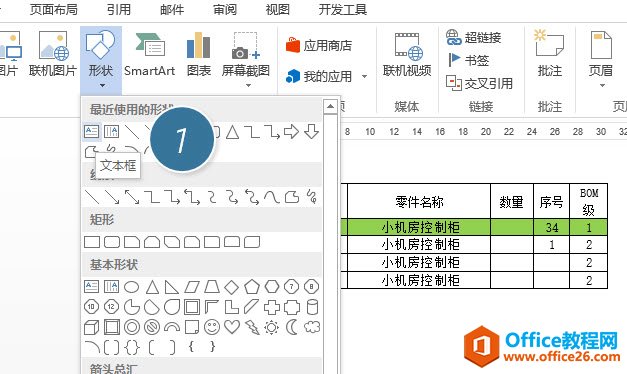Viewport: 627px width, 374px height.
Task: Select vertical text box in recently used shapes
Action: (112, 131)
